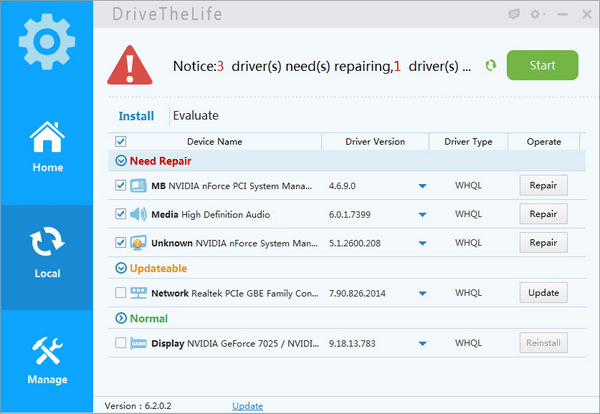
Task: Repair the MB NVIDIA nForce PCI driver
Action: [543, 185]
